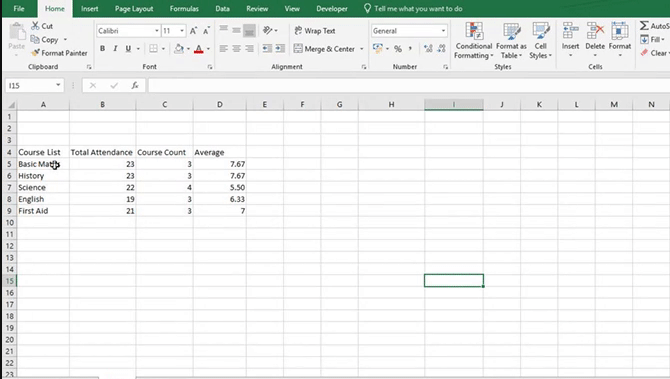Set Bottom Align for cells

pyautogui.click(x=249, y=31)
